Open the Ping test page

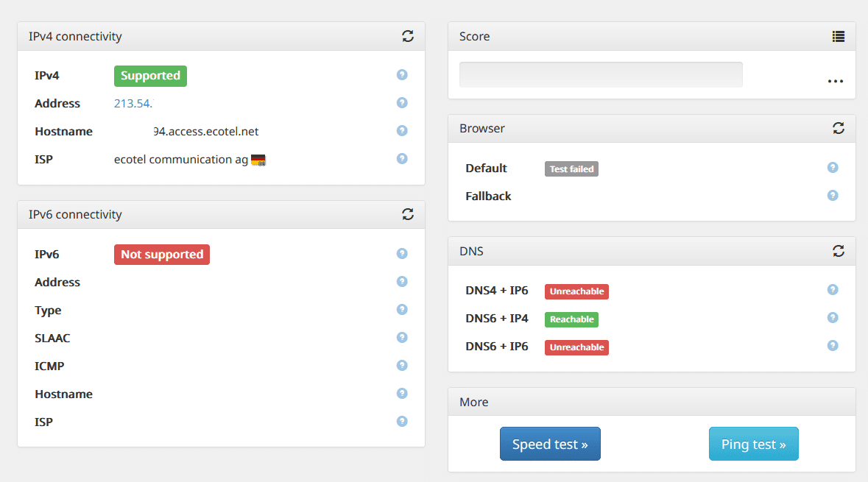753,444
